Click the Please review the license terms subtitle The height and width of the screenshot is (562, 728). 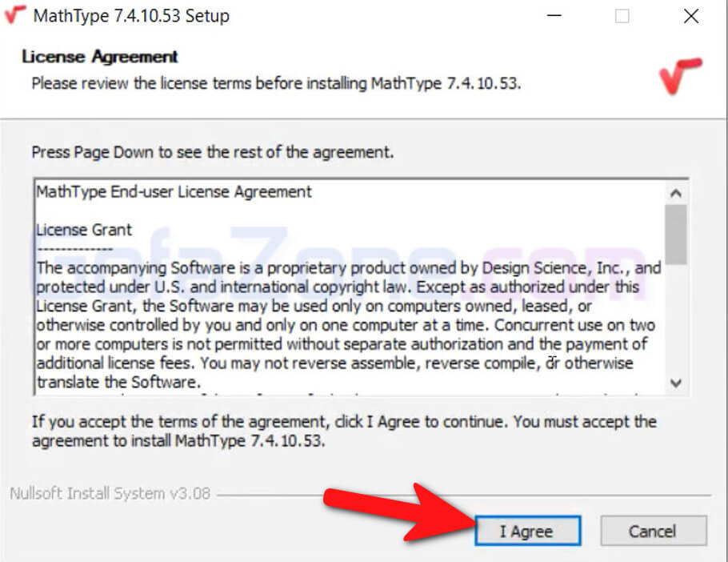tap(276, 83)
